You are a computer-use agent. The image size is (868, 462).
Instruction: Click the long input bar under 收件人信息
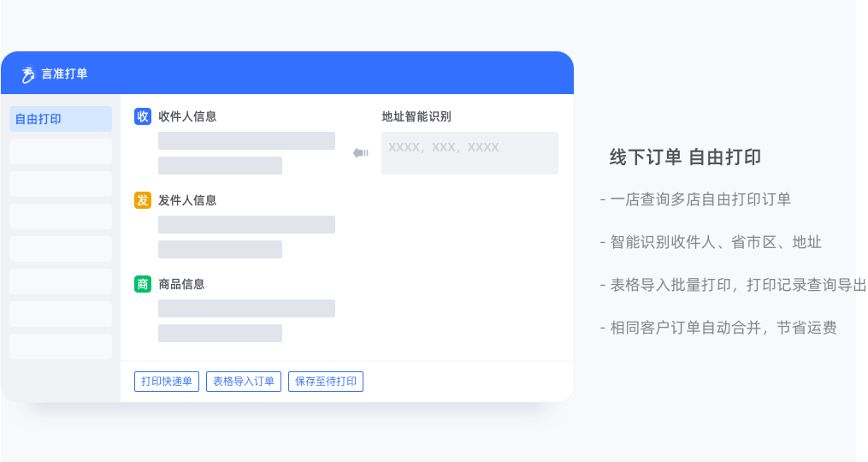(246, 140)
